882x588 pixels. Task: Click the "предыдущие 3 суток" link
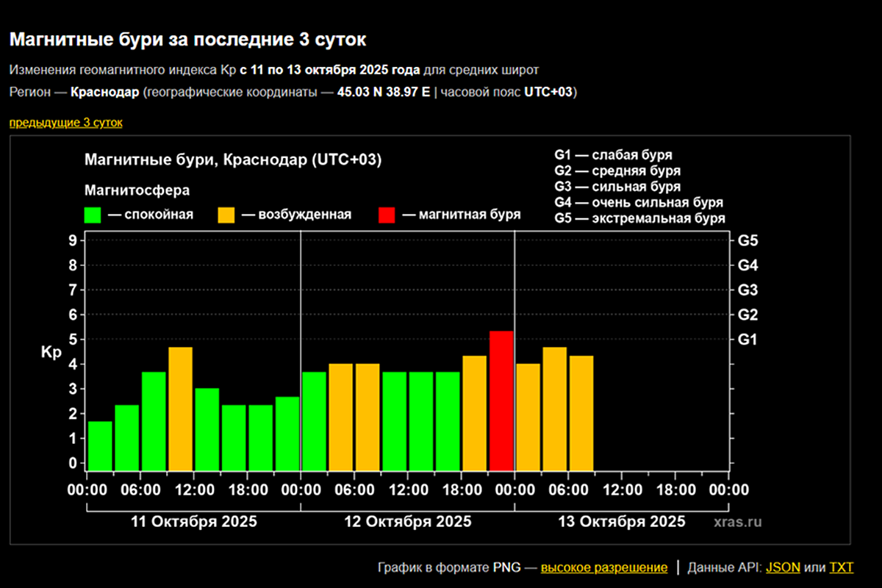click(x=65, y=122)
